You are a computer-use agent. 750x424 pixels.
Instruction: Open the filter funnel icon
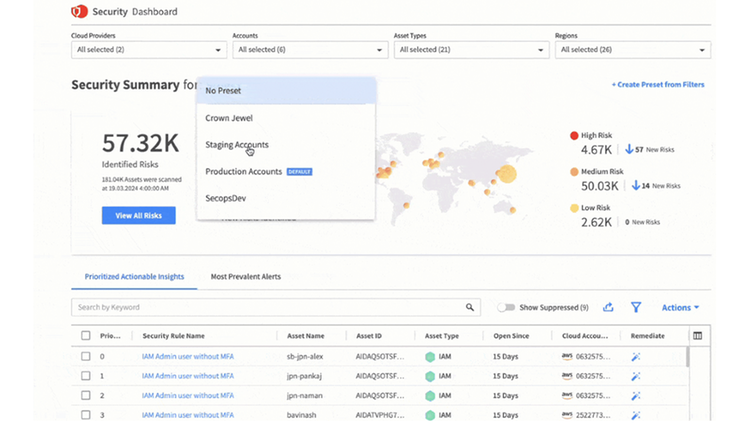(636, 307)
